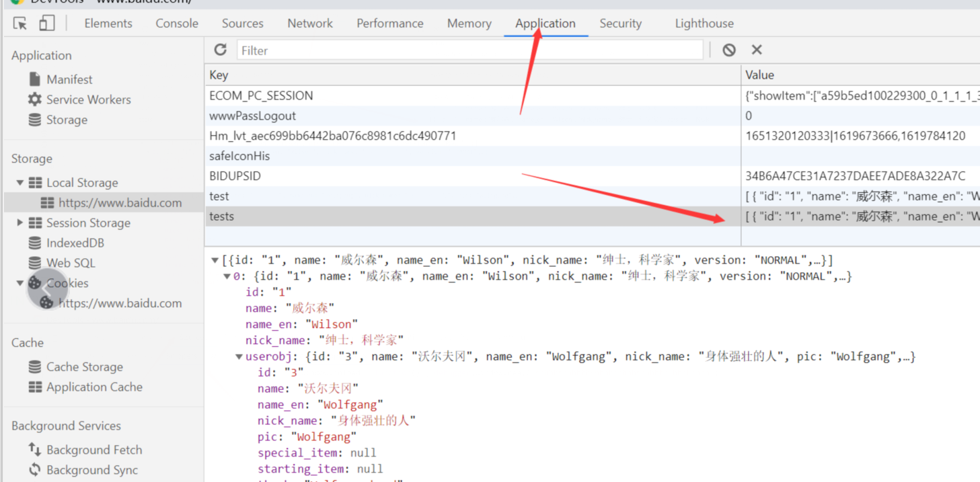Image resolution: width=980 pixels, height=482 pixels.
Task: Open the Security tab
Action: (x=621, y=24)
